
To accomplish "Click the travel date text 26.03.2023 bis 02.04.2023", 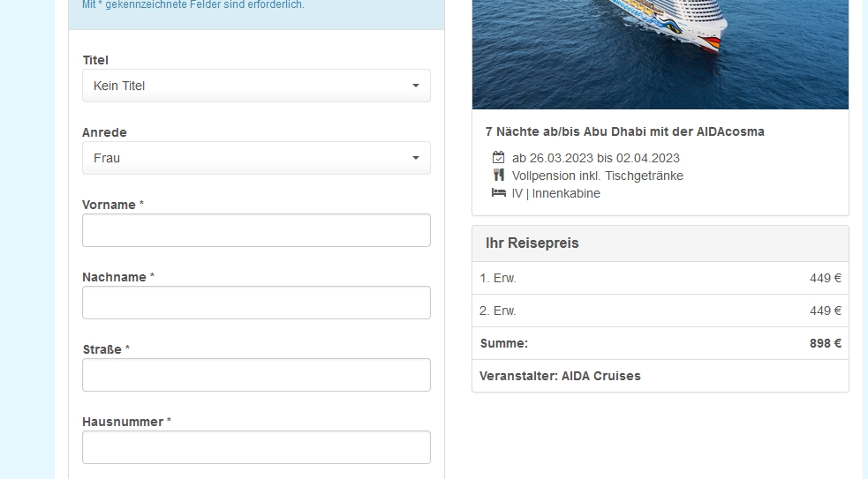I will point(595,158).
